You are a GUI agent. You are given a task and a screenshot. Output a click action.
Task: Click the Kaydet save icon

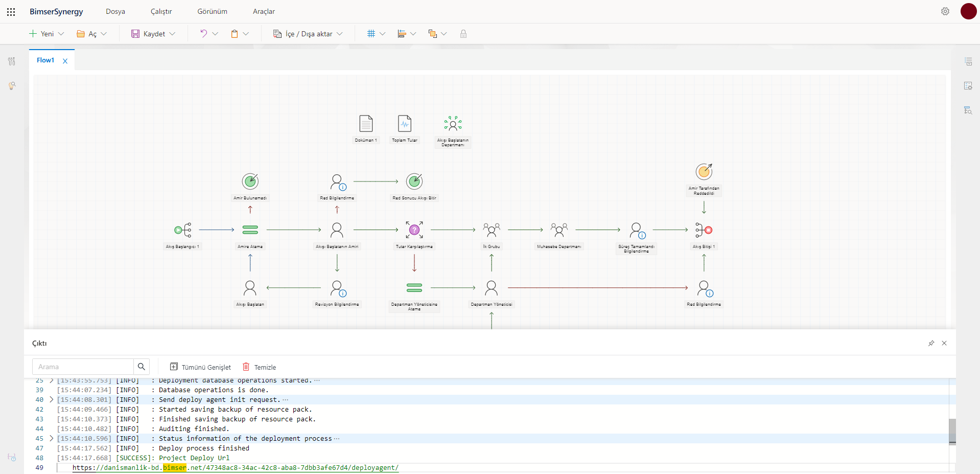[x=135, y=34]
